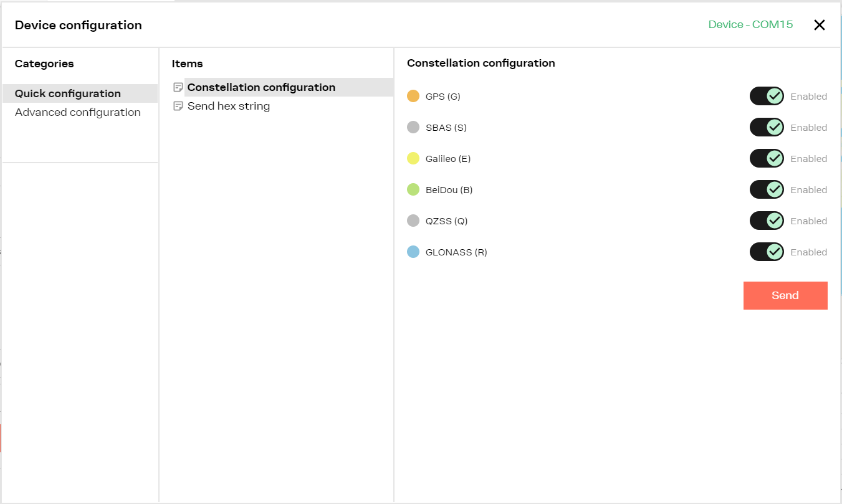Screen dimensions: 842x504
Task: Toggle the GPS (G) constellation switch
Action: pyautogui.click(x=767, y=96)
